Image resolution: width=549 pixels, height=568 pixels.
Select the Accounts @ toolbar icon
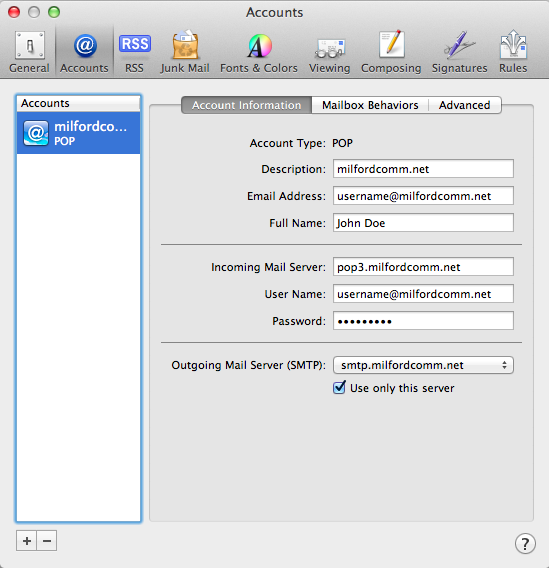(85, 46)
